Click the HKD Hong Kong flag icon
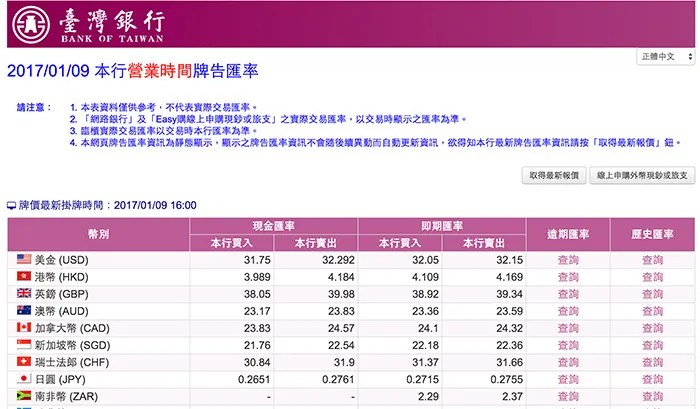 (24, 276)
